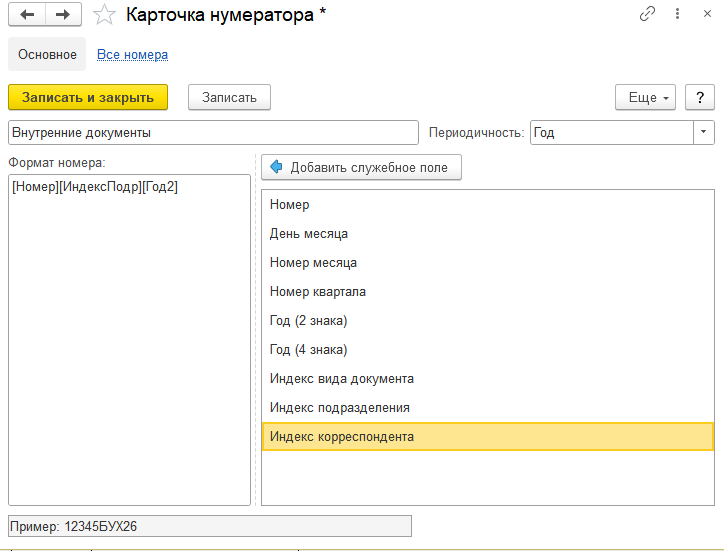Copy link using the chain icon

pos(648,14)
